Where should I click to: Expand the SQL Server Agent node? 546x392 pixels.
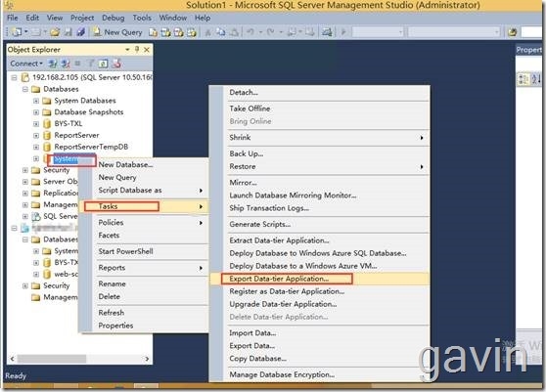click(25, 216)
